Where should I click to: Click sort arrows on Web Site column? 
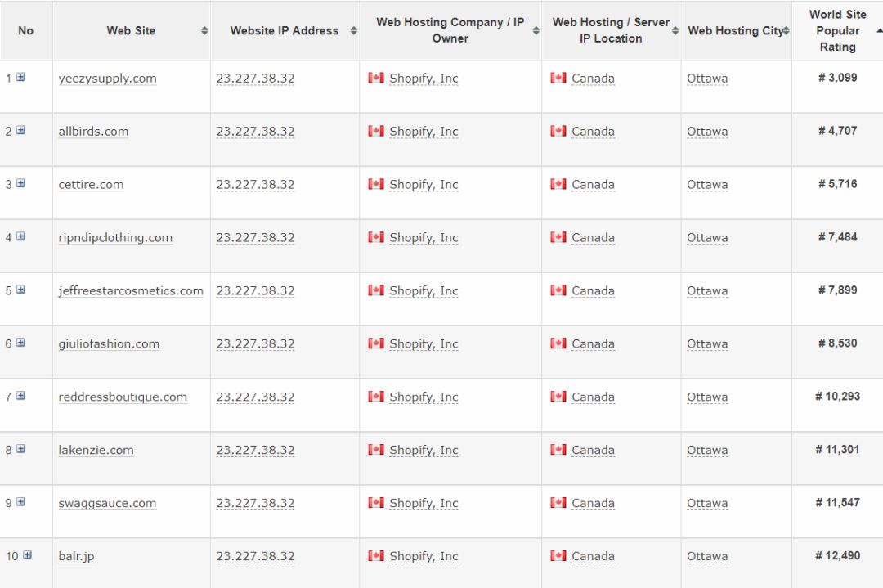(204, 31)
